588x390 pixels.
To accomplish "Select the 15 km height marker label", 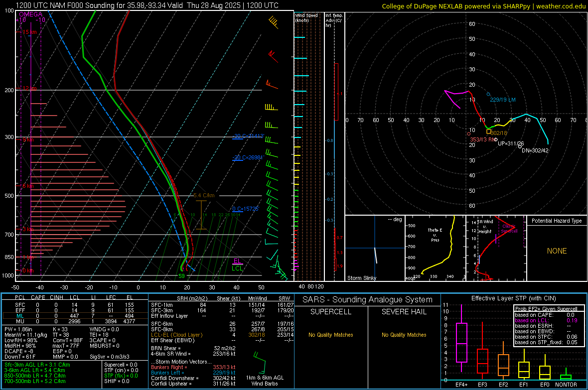I will [29, 32].
